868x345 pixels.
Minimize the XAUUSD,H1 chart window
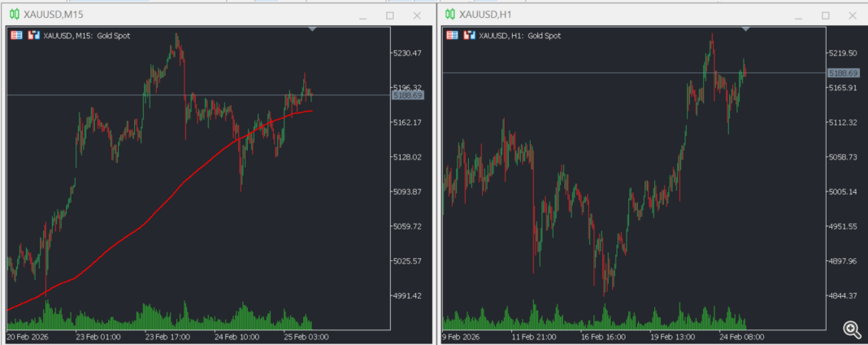click(x=798, y=15)
